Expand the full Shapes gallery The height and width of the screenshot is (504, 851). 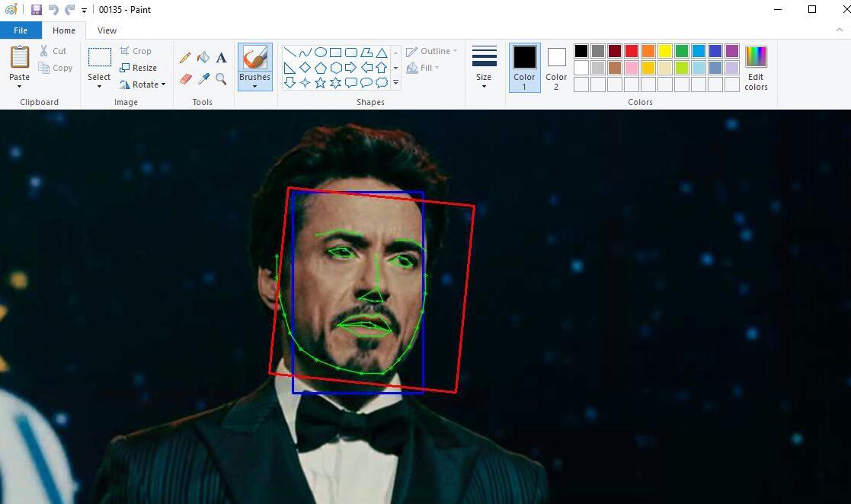click(x=395, y=82)
